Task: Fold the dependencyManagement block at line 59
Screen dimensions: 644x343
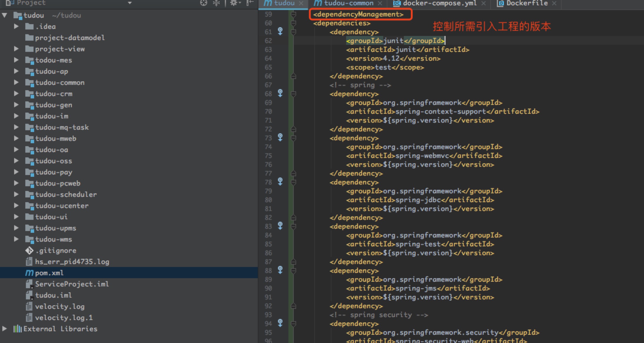Action: [293, 14]
